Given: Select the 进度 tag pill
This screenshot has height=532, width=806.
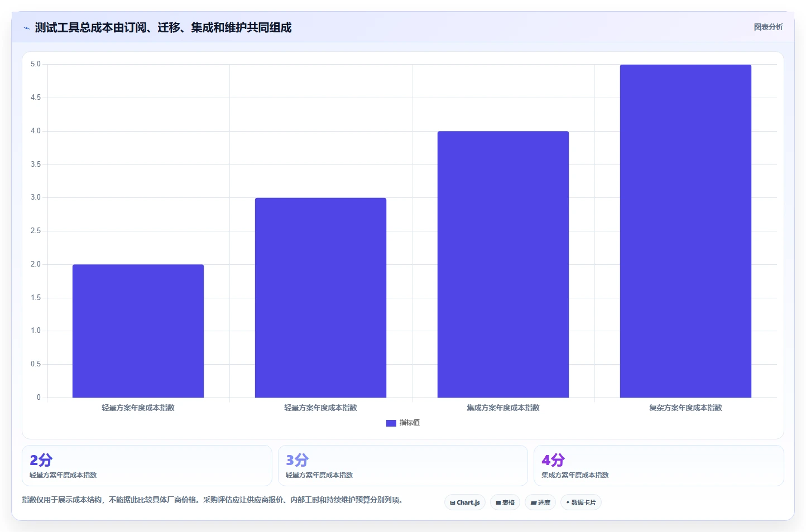Looking at the screenshot, I should coord(540,502).
